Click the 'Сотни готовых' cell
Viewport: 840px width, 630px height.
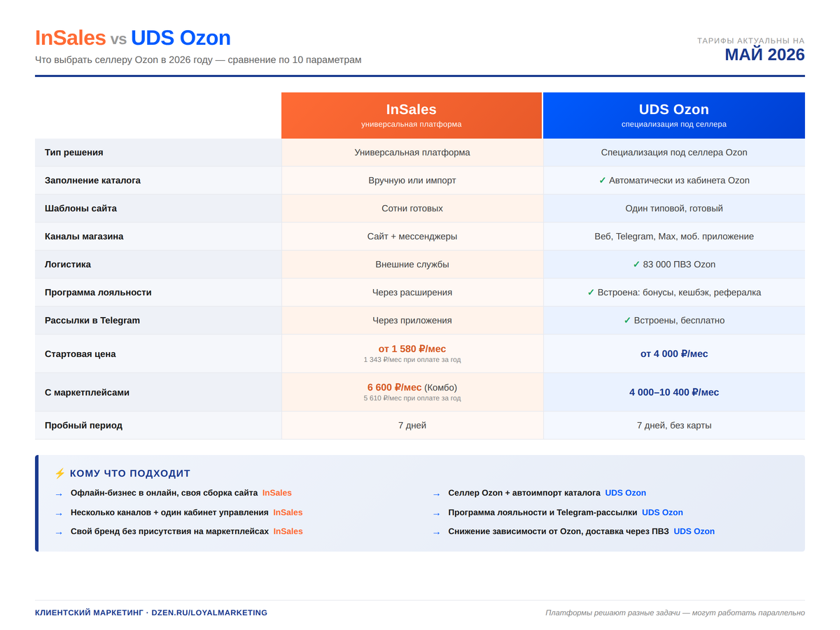[x=412, y=209]
